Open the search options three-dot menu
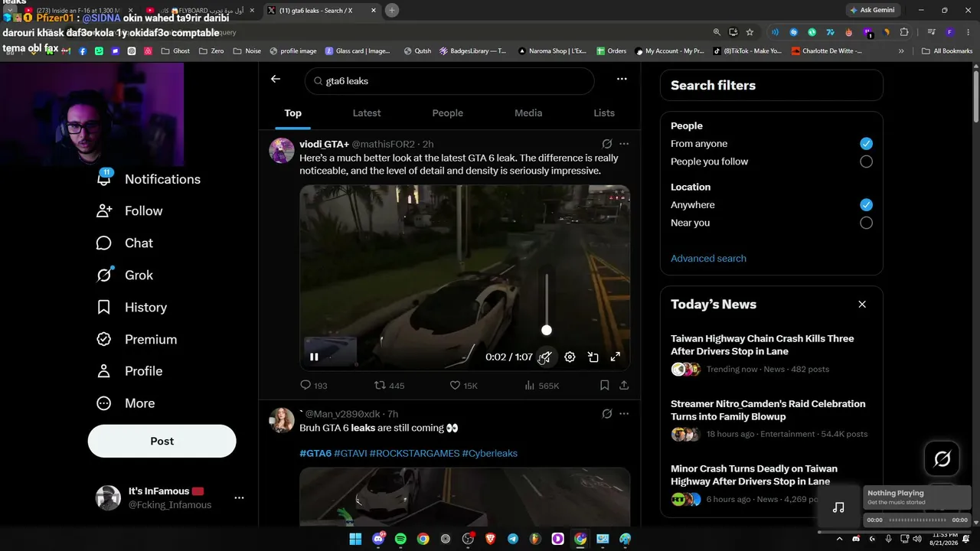 [622, 79]
